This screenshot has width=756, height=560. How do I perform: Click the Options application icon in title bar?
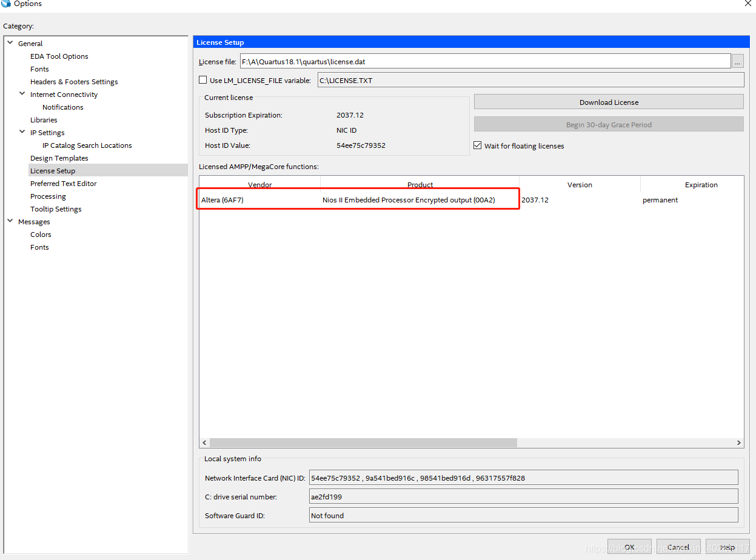pyautogui.click(x=6, y=4)
